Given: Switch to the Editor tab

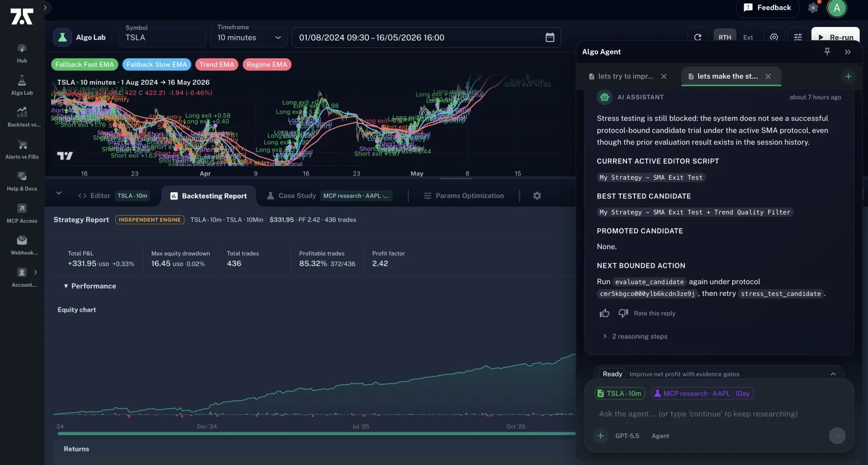Looking at the screenshot, I should [114, 196].
